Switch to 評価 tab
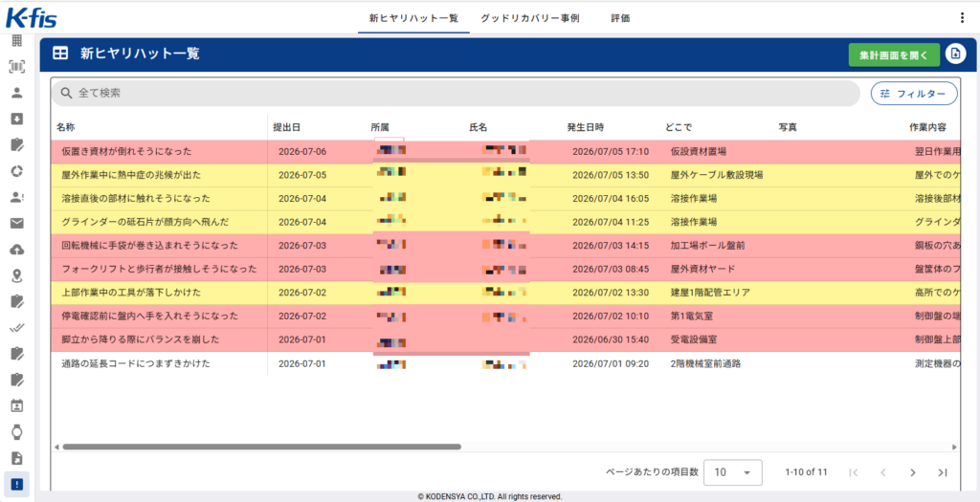Screen dimensions: 980x502 620,18
